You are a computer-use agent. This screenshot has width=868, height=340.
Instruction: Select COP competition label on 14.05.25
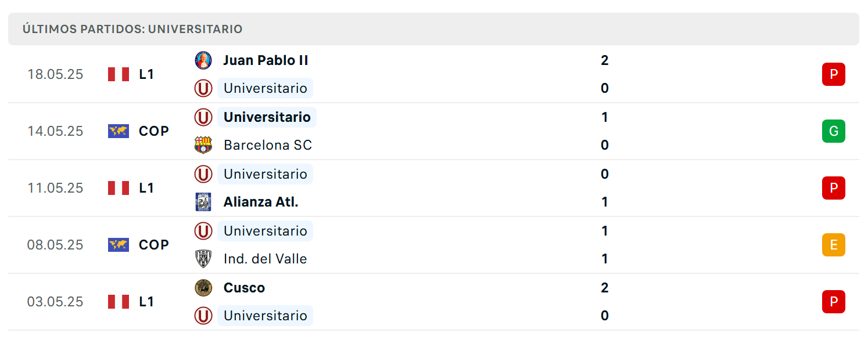coord(154,131)
